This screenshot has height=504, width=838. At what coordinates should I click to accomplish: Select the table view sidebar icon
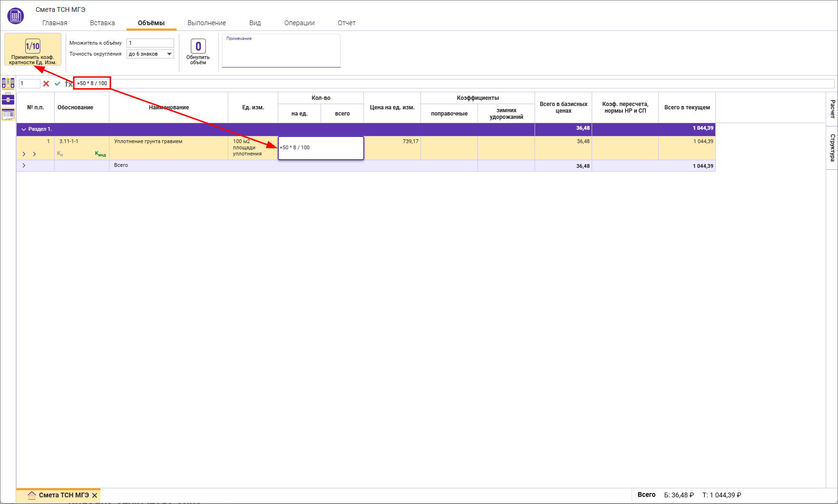(x=8, y=115)
